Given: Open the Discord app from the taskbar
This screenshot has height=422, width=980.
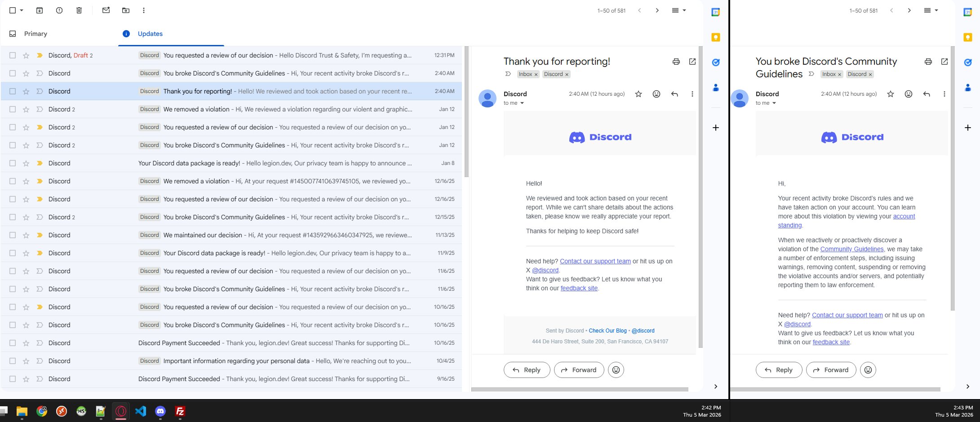Looking at the screenshot, I should [160, 411].
